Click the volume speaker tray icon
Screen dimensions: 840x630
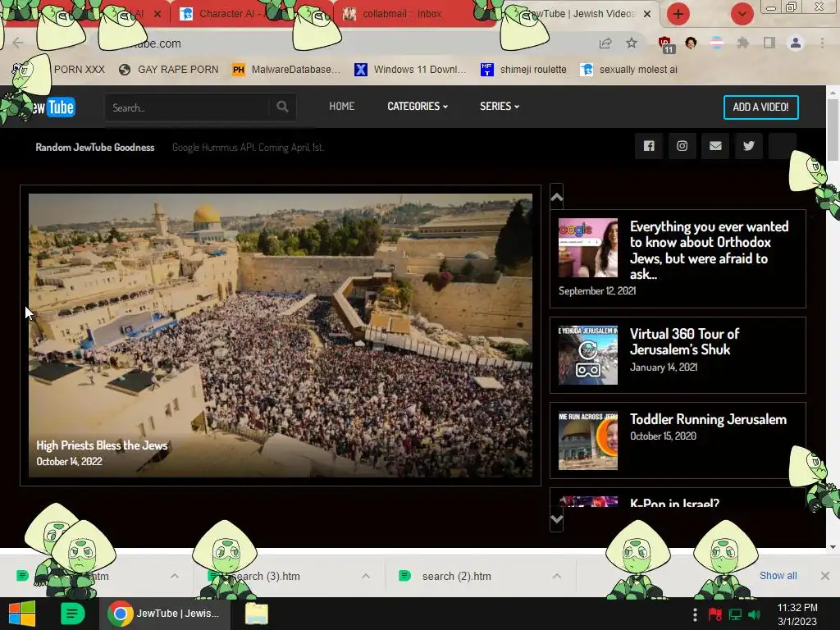(754, 614)
